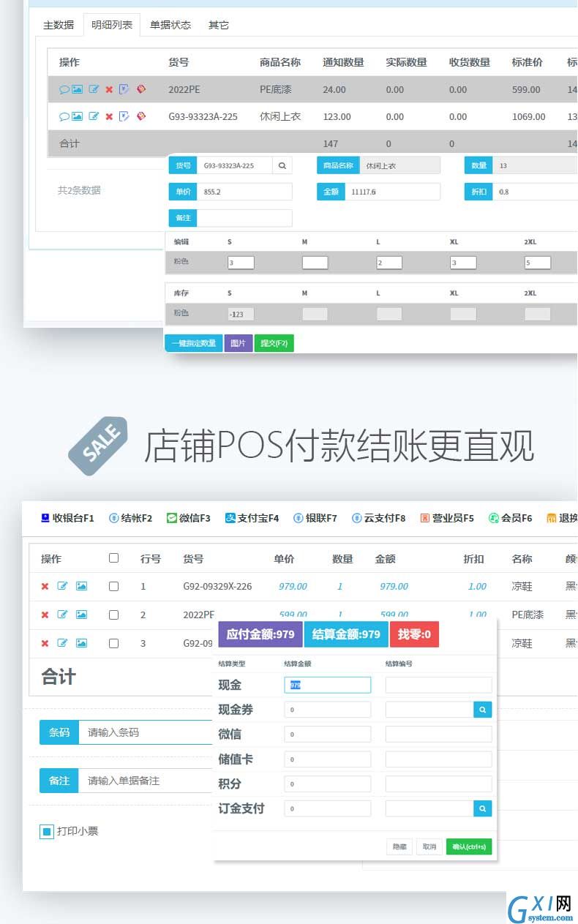Screen dimensions: 578x924
Task: Click 一键指定数量 button
Action: pos(194,343)
